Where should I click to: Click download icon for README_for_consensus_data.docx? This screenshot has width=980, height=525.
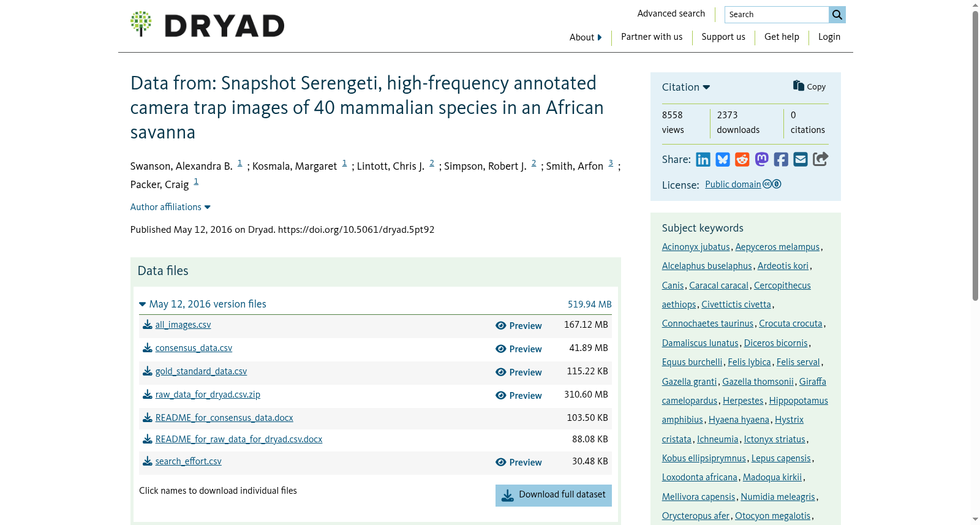pos(148,418)
